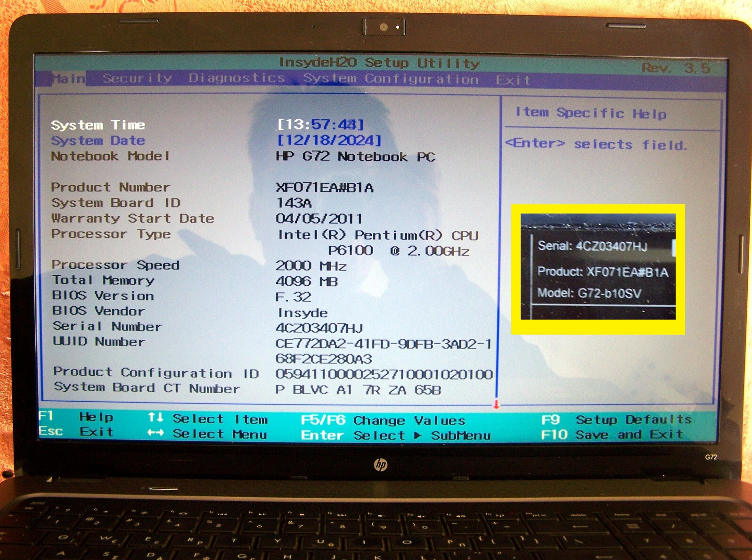Click the Esc Exit key hint
Image resolution: width=752 pixels, height=560 pixels.
[x=76, y=431]
